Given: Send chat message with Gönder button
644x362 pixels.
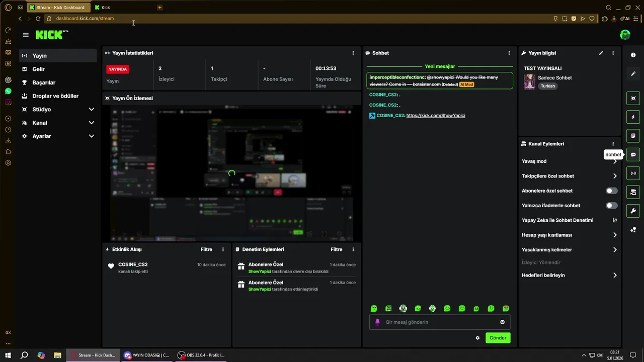Looking at the screenshot, I should coord(498,338).
